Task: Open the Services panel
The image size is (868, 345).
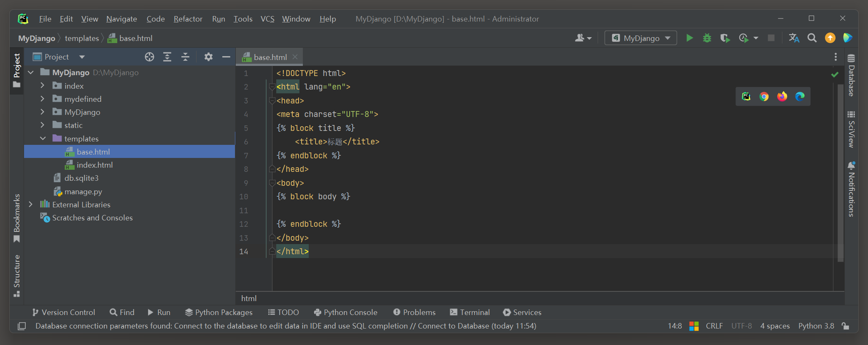Action: pyautogui.click(x=522, y=312)
